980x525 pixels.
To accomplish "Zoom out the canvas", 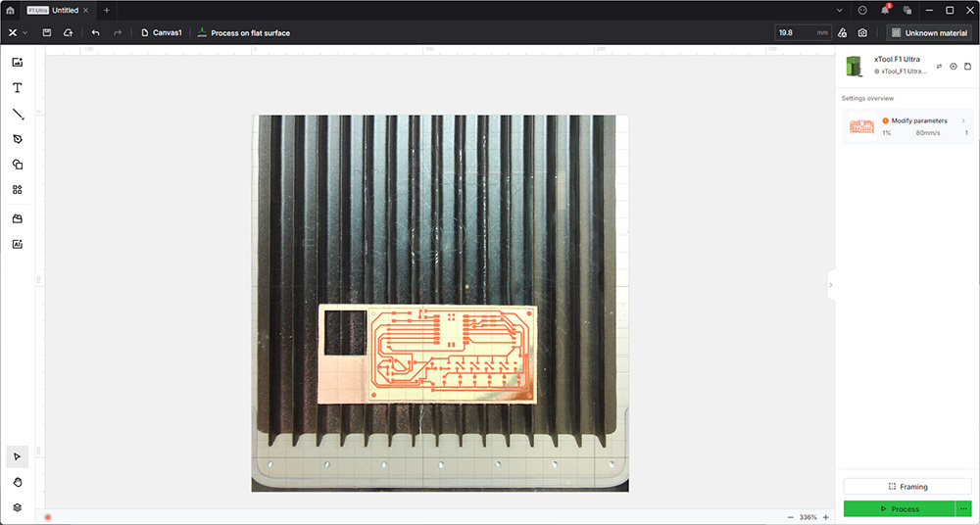I will pos(791,517).
